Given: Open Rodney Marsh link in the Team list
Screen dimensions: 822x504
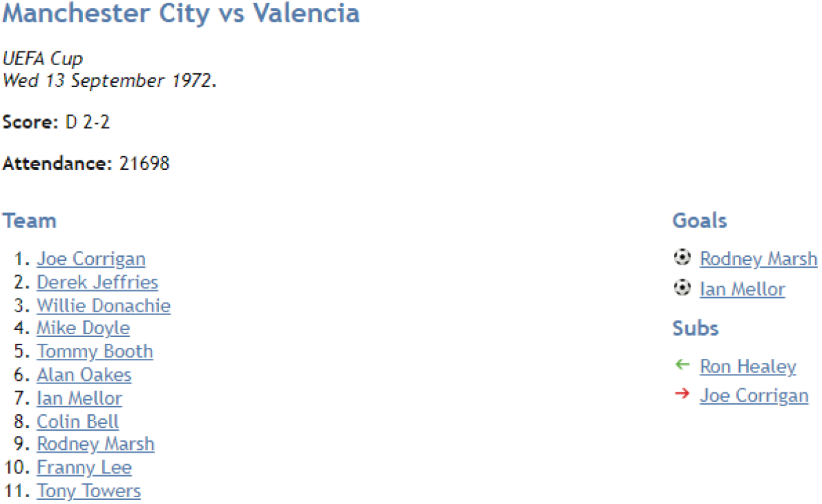Looking at the screenshot, I should point(95,444).
